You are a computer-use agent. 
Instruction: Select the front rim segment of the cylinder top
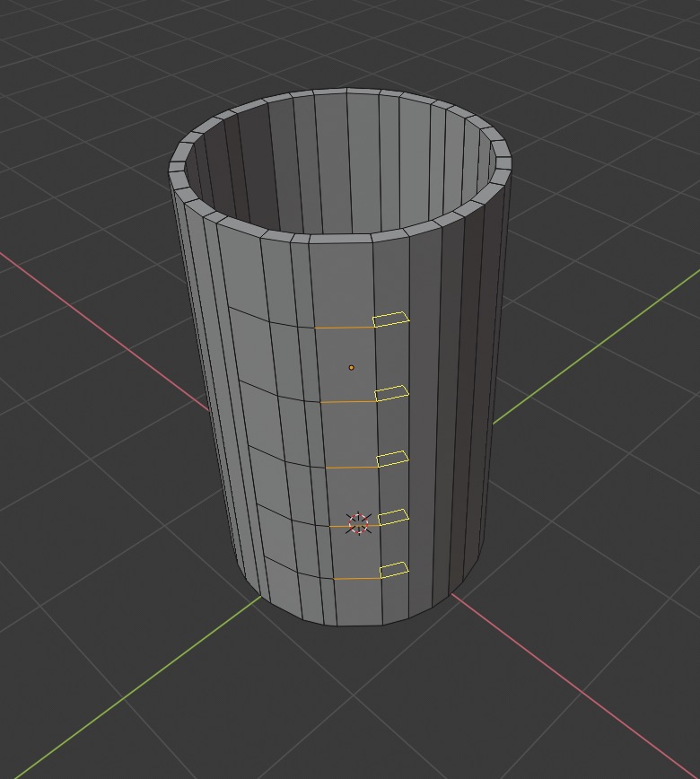[x=341, y=239]
